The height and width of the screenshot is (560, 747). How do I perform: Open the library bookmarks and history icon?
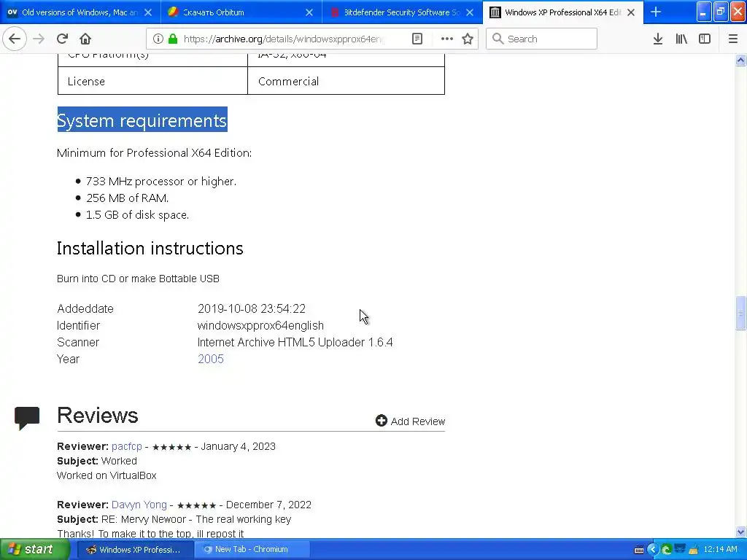[681, 39]
